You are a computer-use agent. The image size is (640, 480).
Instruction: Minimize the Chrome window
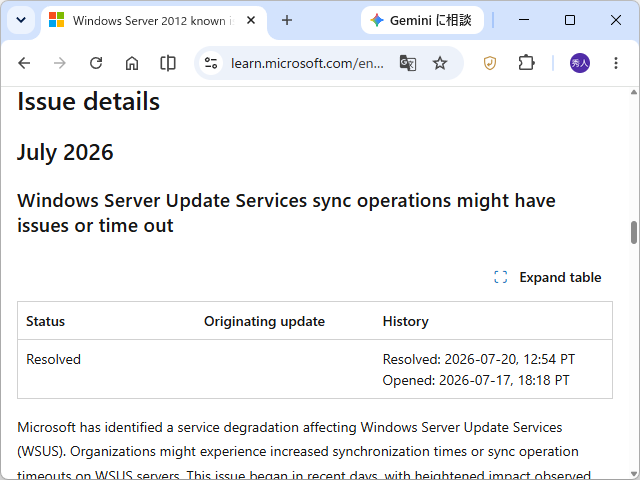click(524, 20)
